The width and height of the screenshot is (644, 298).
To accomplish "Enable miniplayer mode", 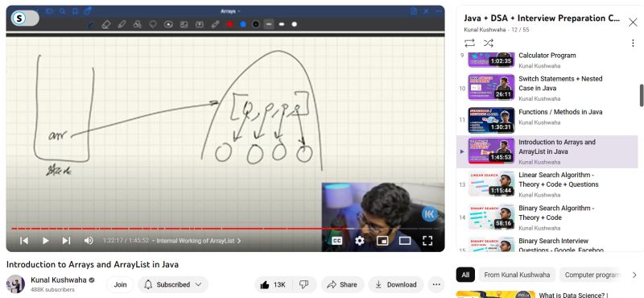I will [x=382, y=241].
